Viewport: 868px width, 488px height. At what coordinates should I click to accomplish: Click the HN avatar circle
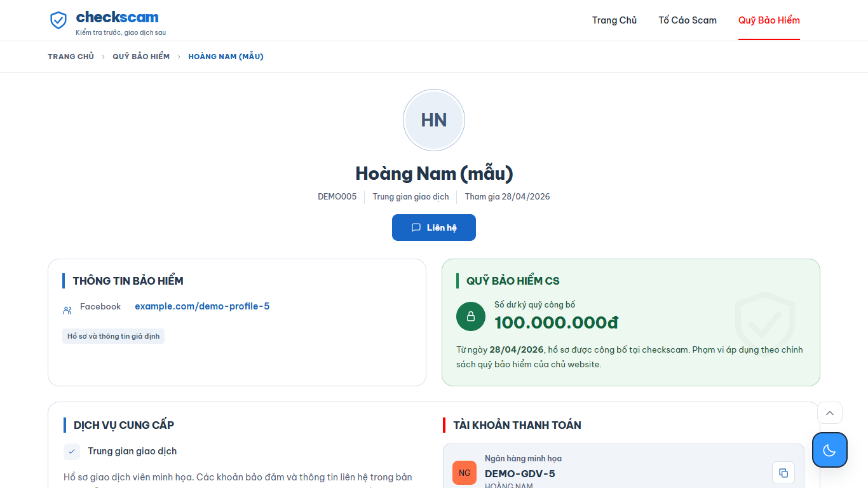[x=434, y=120]
